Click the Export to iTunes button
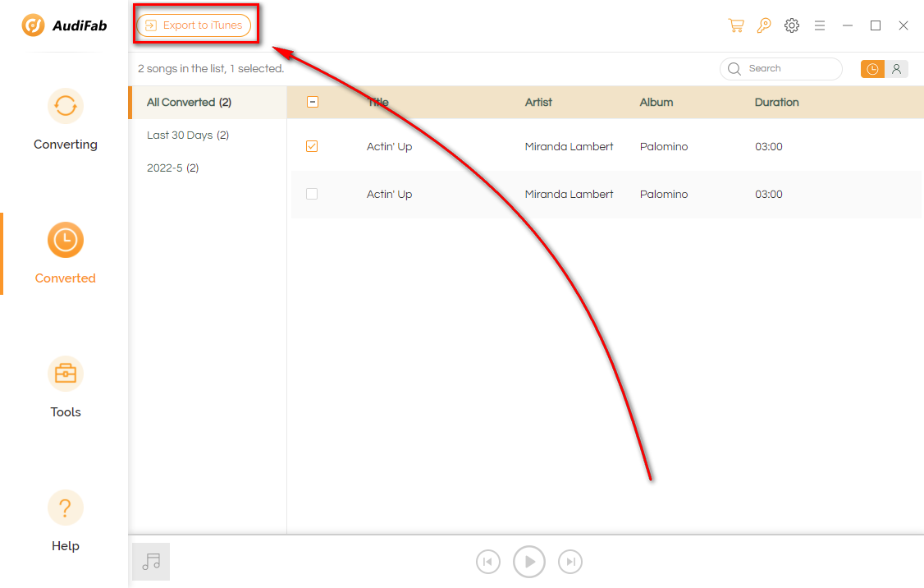Image resolution: width=924 pixels, height=588 pixels. [194, 25]
